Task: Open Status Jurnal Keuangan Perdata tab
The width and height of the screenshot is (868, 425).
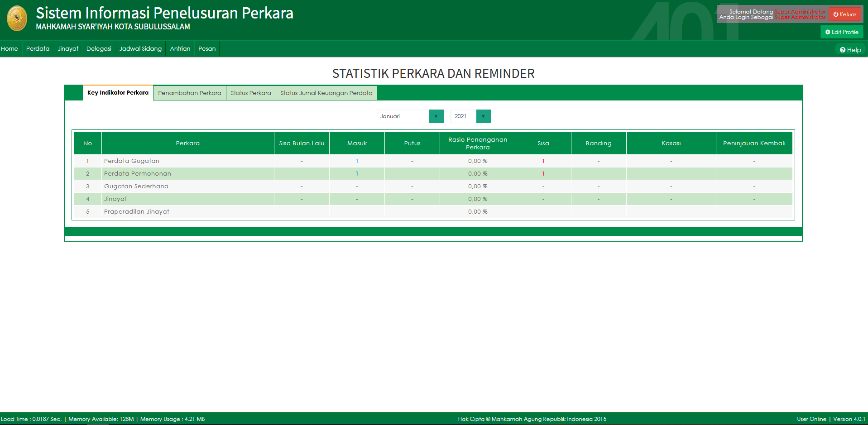Action: pyautogui.click(x=326, y=93)
